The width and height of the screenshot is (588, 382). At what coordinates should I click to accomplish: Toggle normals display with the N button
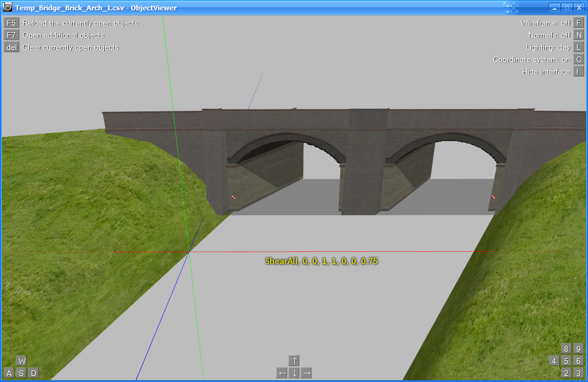[579, 35]
